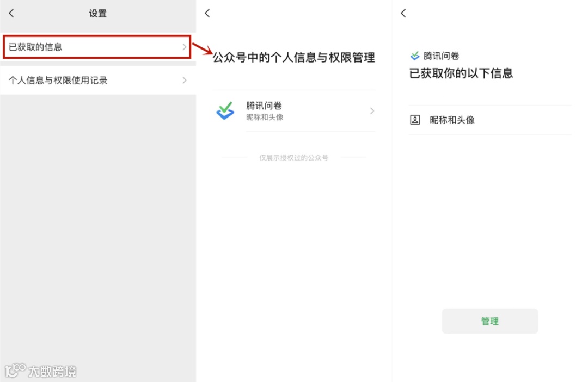Tap back arrow on 公众号 permissions page
Image resolution: width=588 pixels, height=382 pixels.
pyautogui.click(x=207, y=14)
